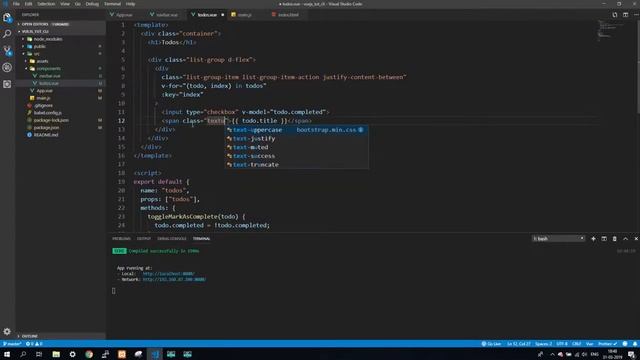Open the Action Center notification icon
The width and height of the screenshot is (640, 360).
[x=631, y=354]
